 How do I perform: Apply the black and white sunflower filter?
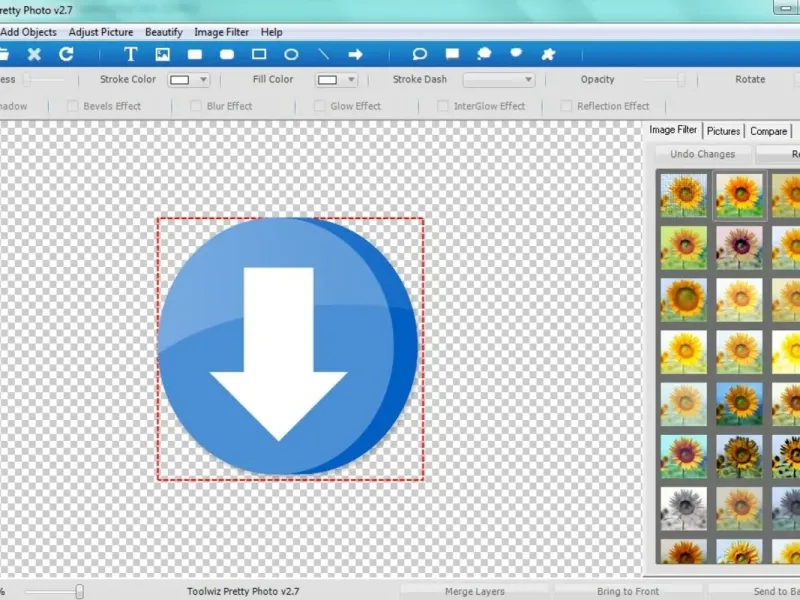(684, 509)
